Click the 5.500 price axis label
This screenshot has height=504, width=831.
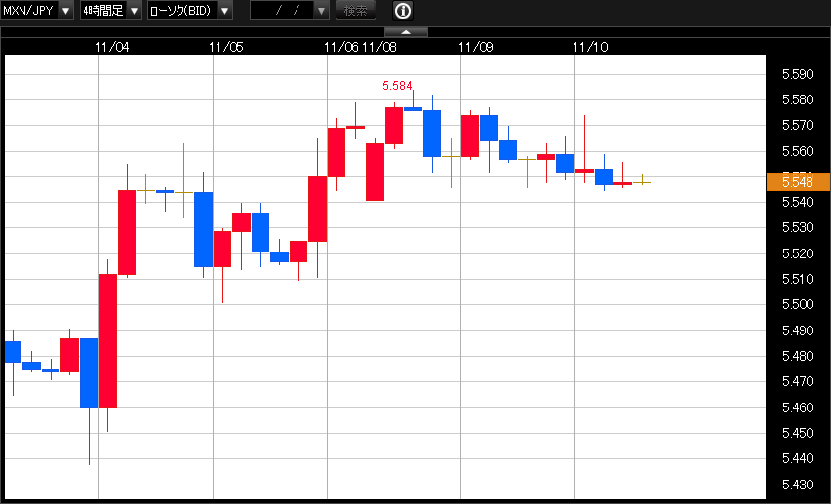(798, 304)
